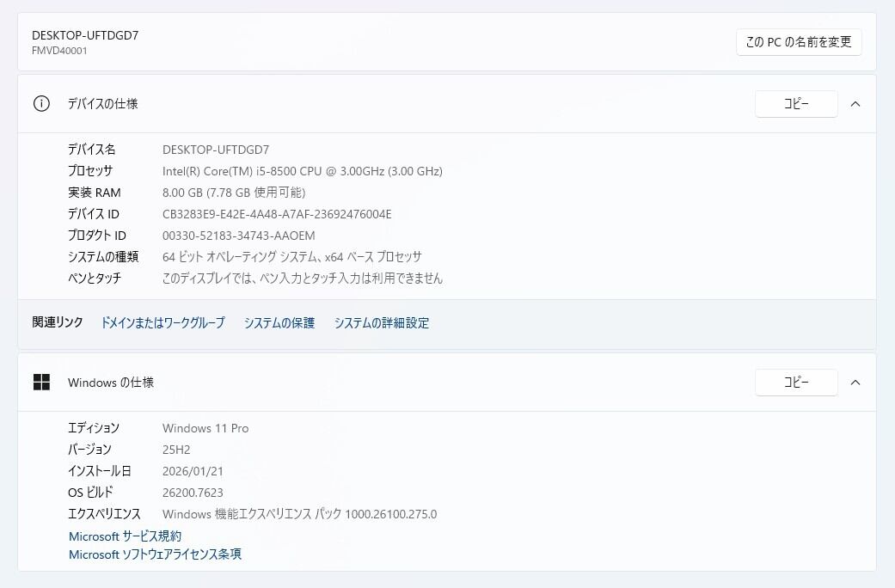Click the デバイスの仕様 section header text

(103, 104)
